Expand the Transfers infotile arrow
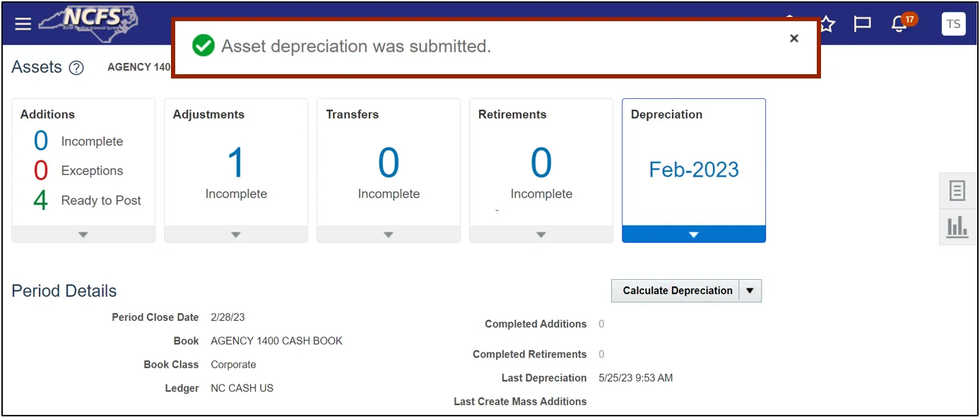The image size is (980, 417). (x=389, y=235)
